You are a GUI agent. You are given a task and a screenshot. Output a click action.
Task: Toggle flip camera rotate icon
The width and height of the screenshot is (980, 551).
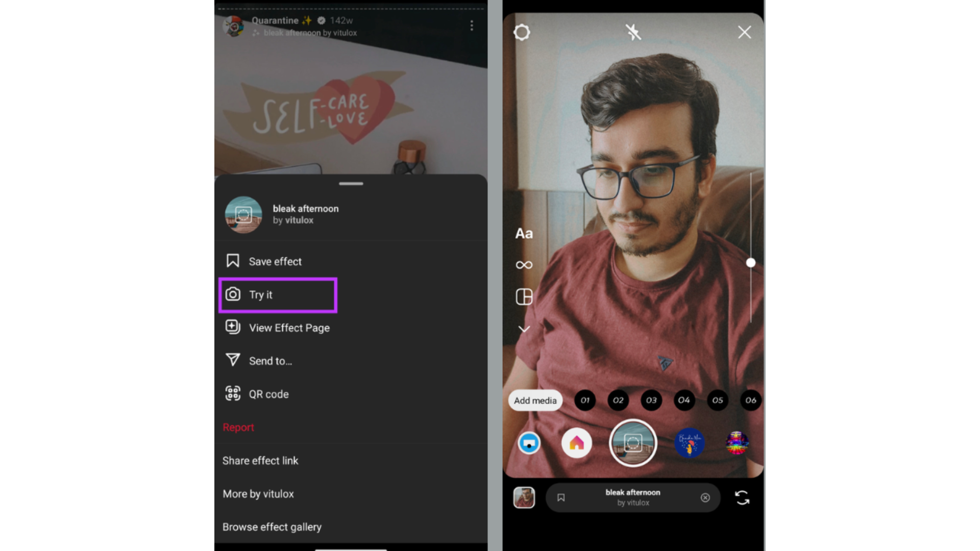[741, 497]
